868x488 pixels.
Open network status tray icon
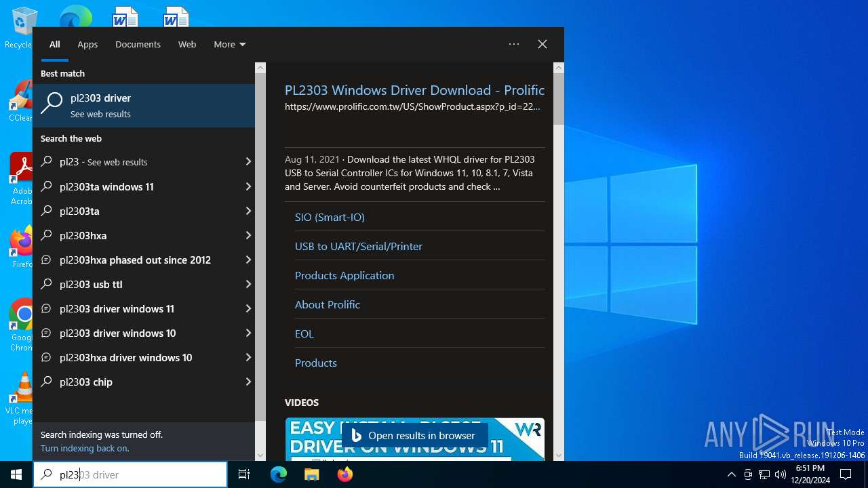pos(764,474)
